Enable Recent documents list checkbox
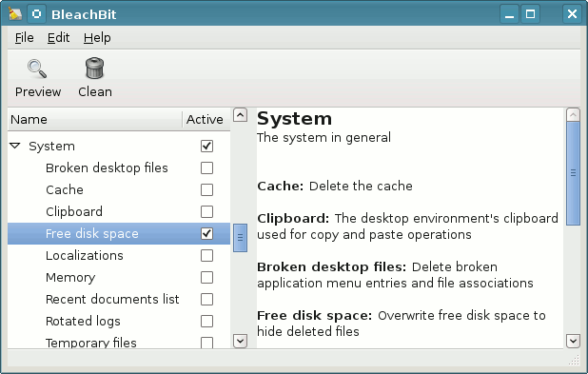 206,299
